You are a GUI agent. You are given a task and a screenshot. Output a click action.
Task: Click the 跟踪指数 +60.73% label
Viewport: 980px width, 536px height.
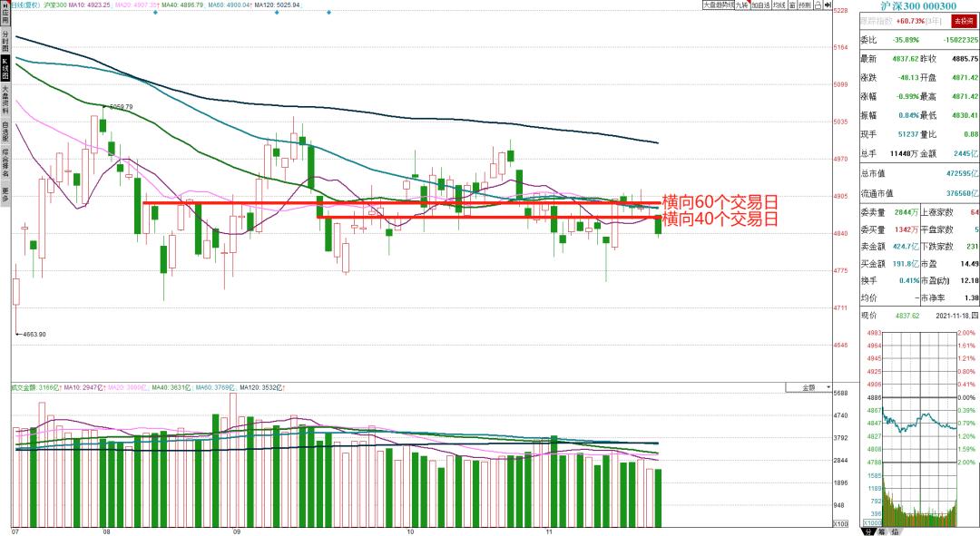(901, 21)
